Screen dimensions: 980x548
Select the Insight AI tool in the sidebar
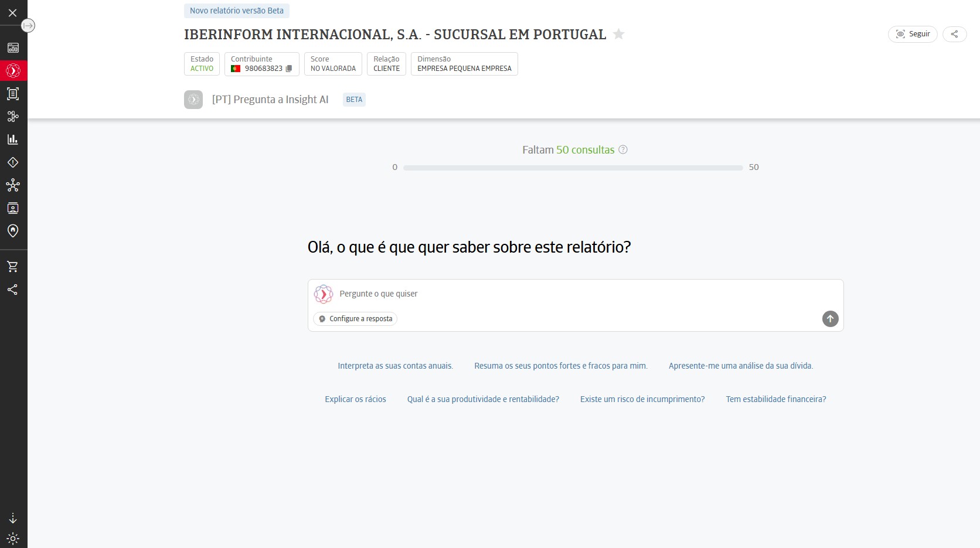[x=12, y=71]
